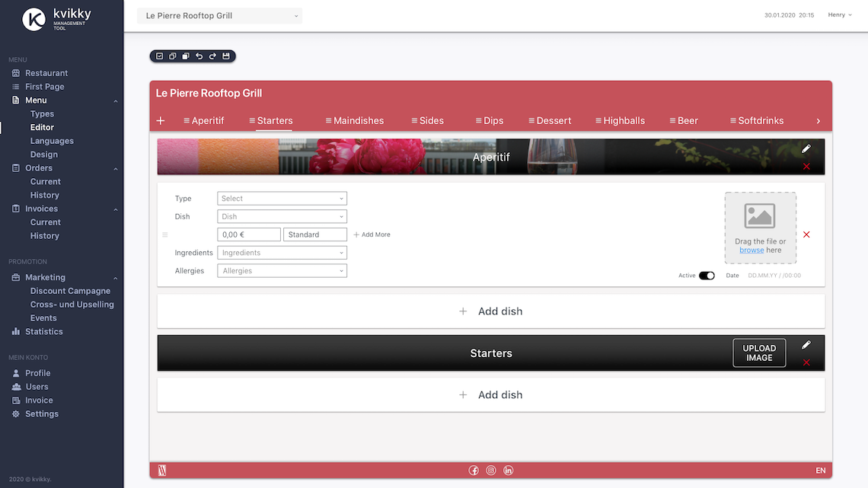The width and height of the screenshot is (868, 488).
Task: Switch to the Highballs tab
Action: [x=620, y=120]
